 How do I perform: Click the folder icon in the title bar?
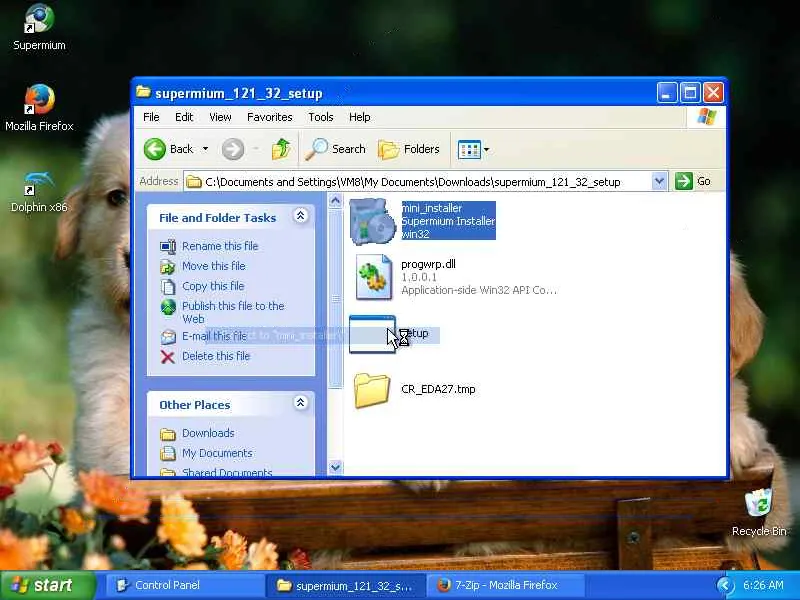click(x=143, y=92)
